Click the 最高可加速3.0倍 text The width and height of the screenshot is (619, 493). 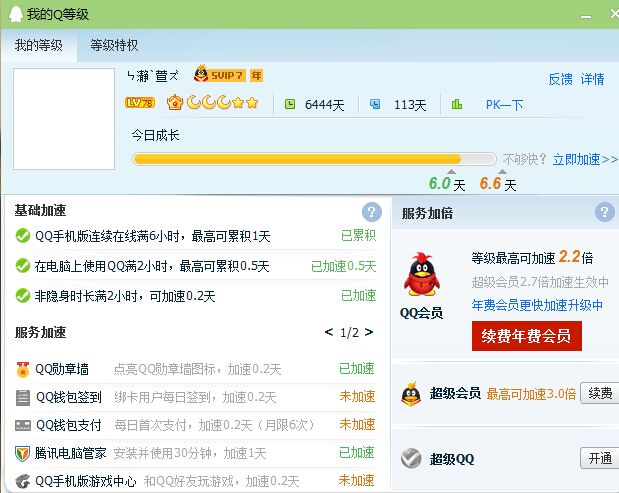tap(531, 394)
